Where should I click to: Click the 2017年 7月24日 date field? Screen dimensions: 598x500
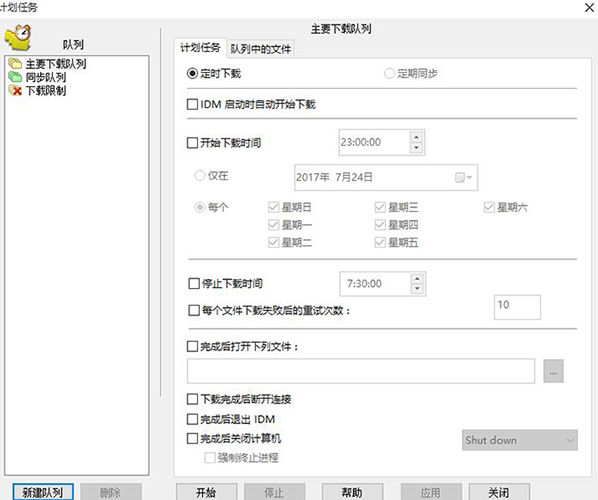(386, 177)
